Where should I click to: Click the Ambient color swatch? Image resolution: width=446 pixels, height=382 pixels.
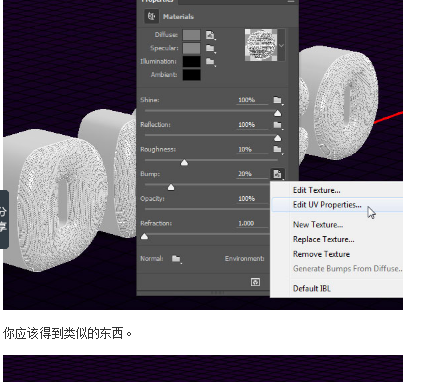[192, 75]
